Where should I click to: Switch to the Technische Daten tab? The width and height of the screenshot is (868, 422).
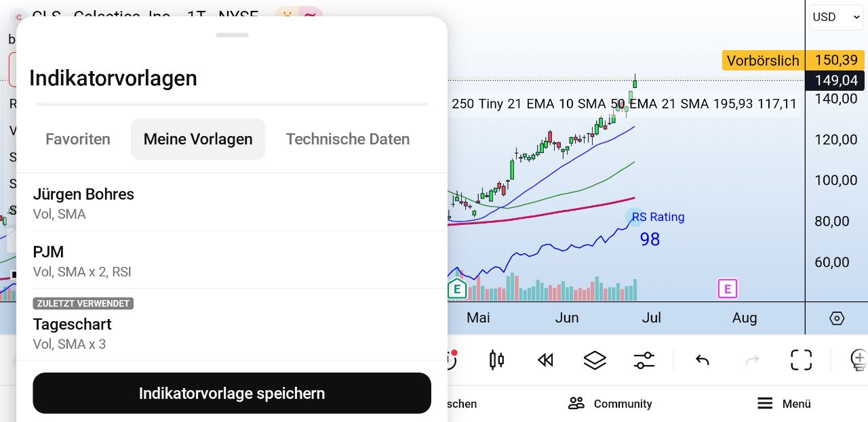347,140
